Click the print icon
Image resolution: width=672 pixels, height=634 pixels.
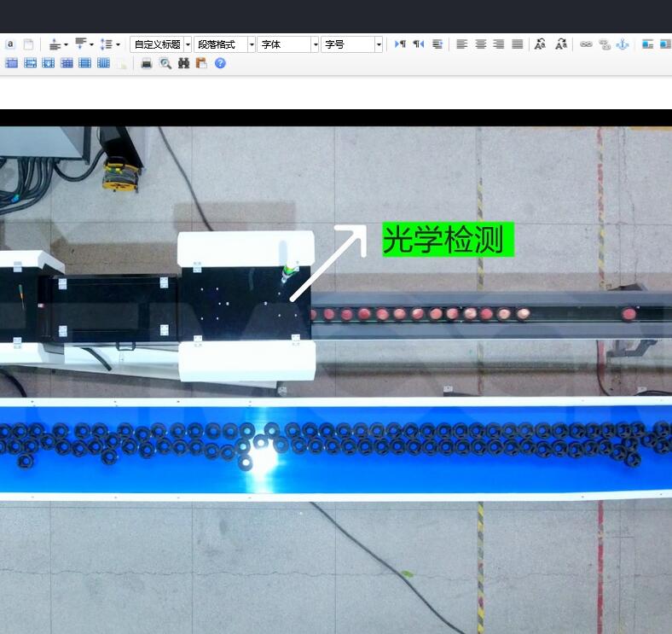tap(146, 63)
